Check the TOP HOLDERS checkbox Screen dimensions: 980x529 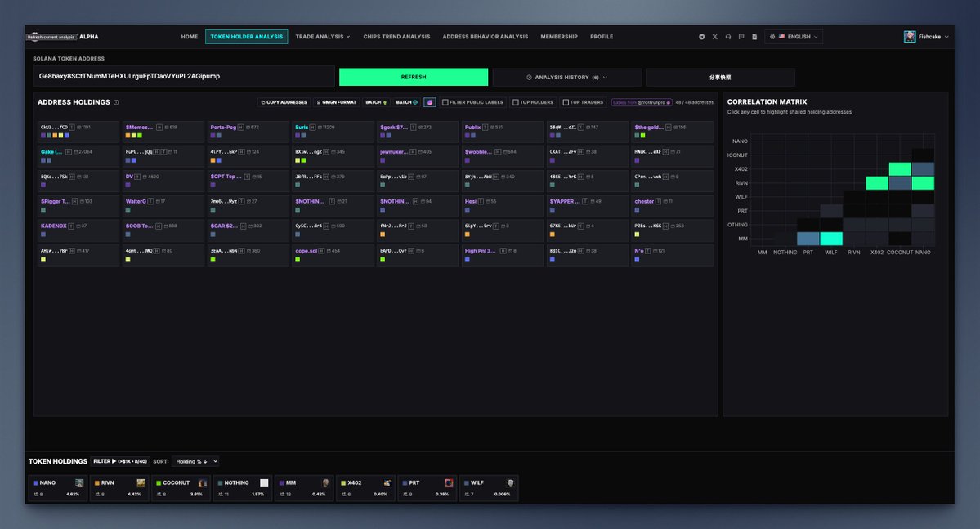pyautogui.click(x=515, y=101)
